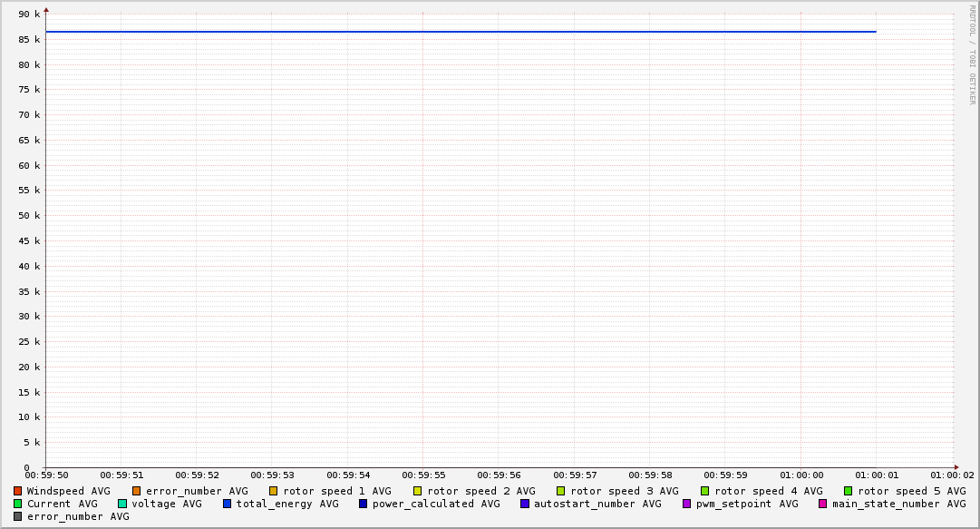The height and width of the screenshot is (529, 980).
Task: Select the pwm_setpoint AVG magenta swatch
Action: (686, 504)
